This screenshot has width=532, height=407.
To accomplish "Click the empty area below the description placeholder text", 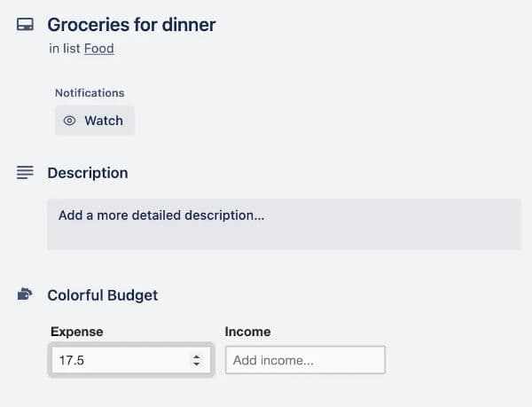I will (x=284, y=238).
